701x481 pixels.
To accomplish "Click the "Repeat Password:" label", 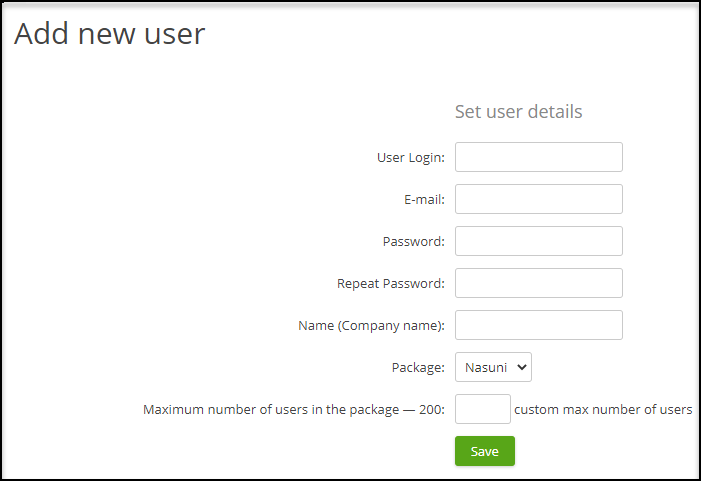I will pyautogui.click(x=390, y=283).
